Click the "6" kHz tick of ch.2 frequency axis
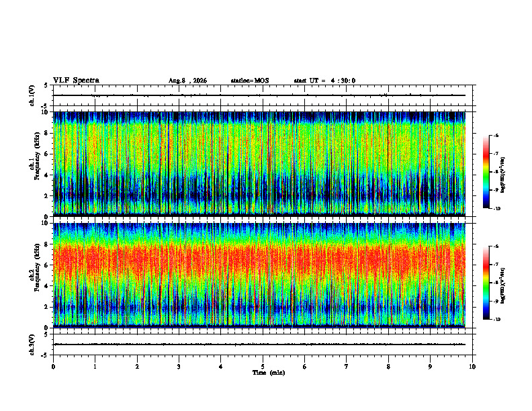Screen dimensions: 532x411 point(47,265)
